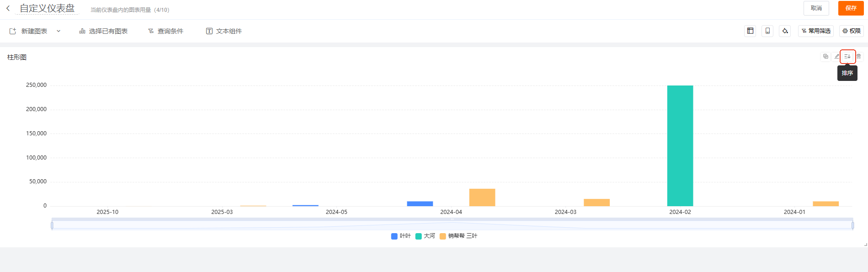This screenshot has height=272, width=868.
Task: Click the left handle of chart zoom slider
Action: (52, 225)
